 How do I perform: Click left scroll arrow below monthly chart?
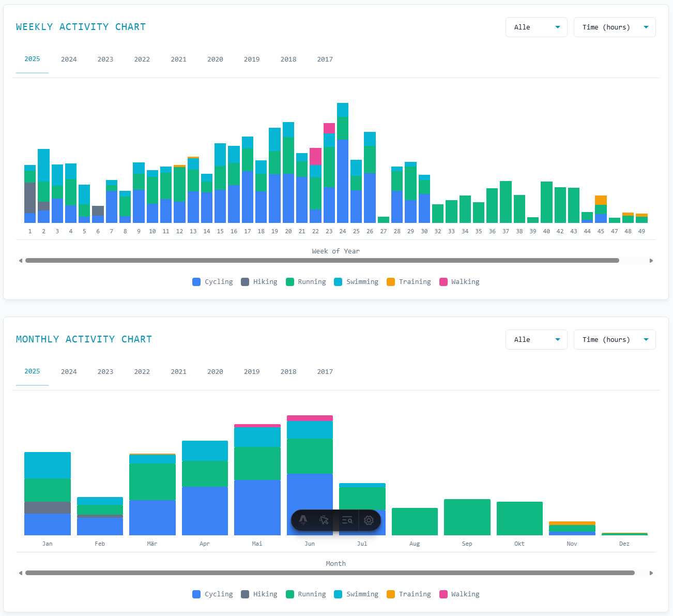pyautogui.click(x=21, y=573)
